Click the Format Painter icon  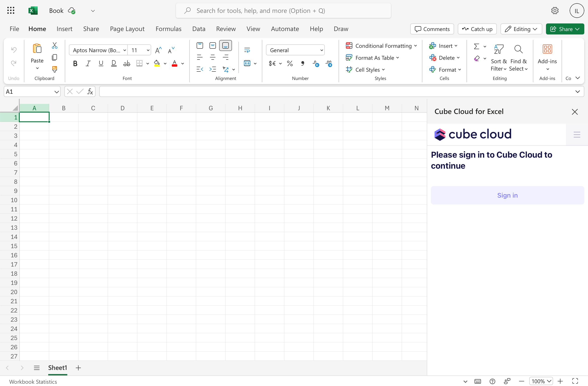click(55, 69)
